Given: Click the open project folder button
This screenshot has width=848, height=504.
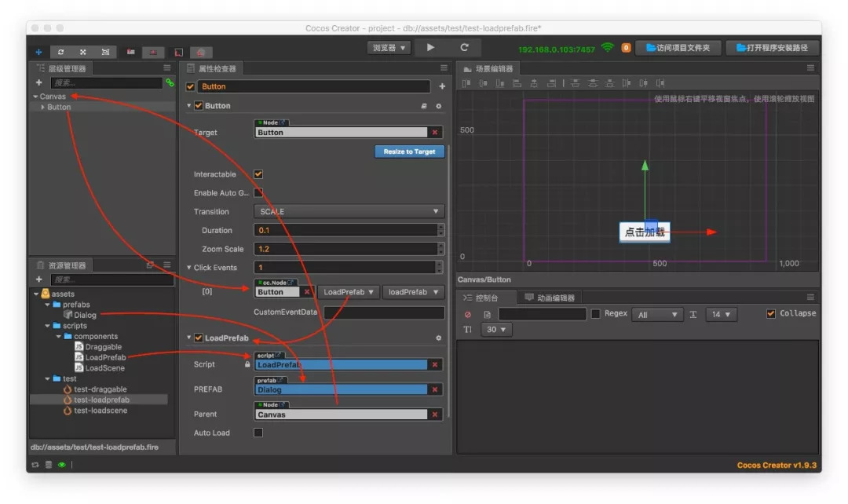Looking at the screenshot, I should (677, 48).
